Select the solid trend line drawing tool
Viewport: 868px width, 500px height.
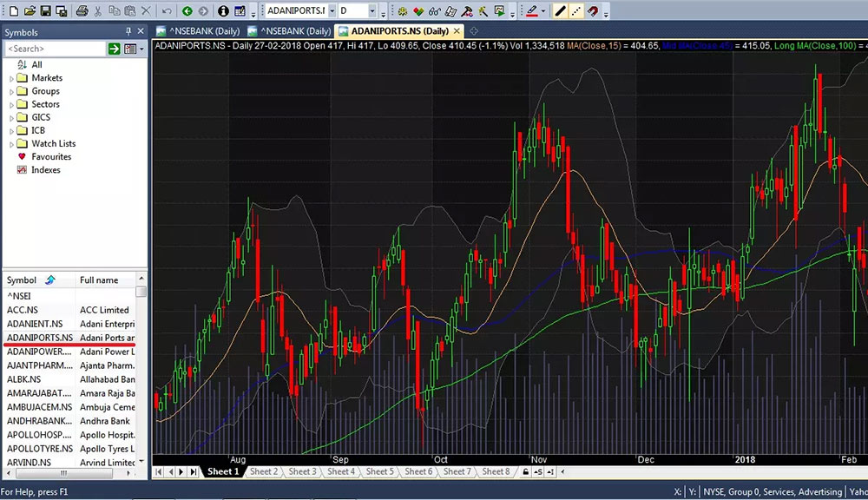tap(560, 10)
